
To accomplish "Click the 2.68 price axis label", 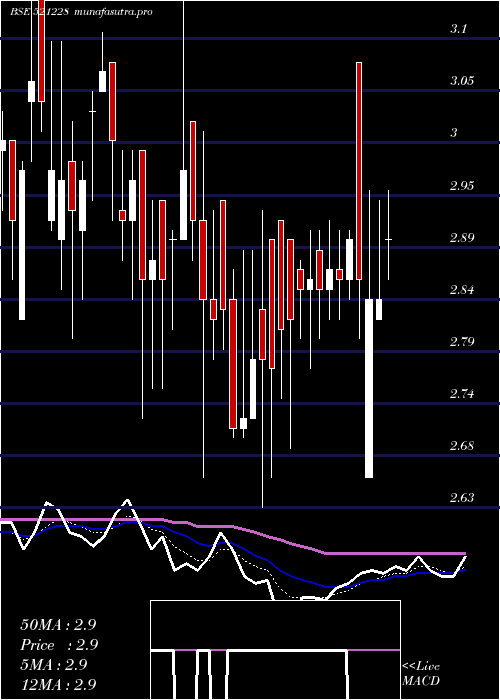I will coord(462,446).
